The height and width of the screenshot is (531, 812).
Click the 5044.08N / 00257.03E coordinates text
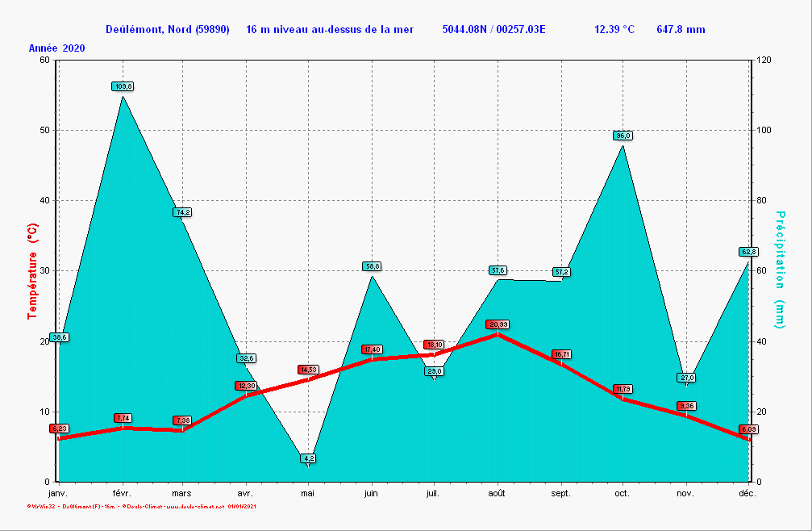[x=493, y=30]
